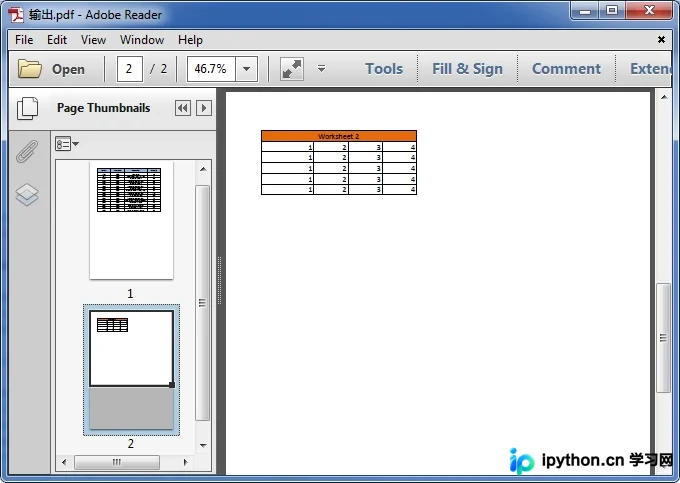The width and height of the screenshot is (680, 483).
Task: Toggle full screen reading mode icon
Action: click(292, 69)
